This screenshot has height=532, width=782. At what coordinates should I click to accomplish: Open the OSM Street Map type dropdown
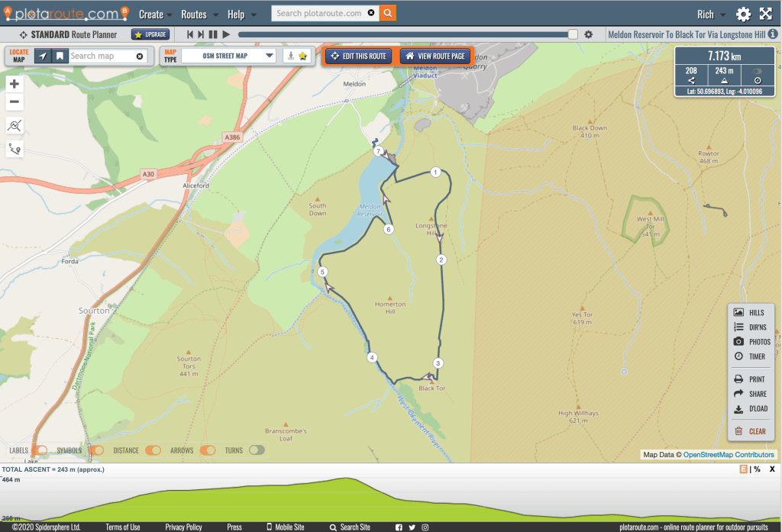[x=228, y=56]
